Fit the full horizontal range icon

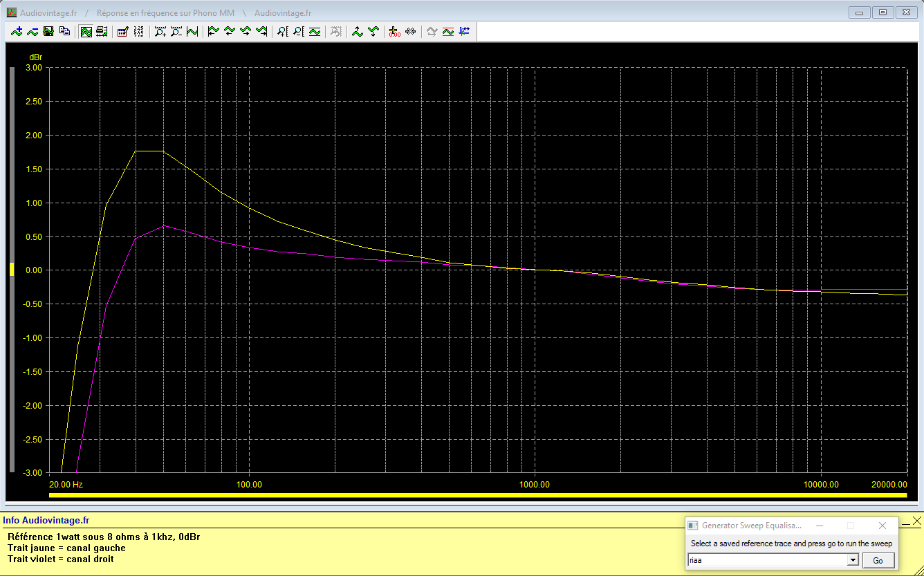pyautogui.click(x=192, y=31)
